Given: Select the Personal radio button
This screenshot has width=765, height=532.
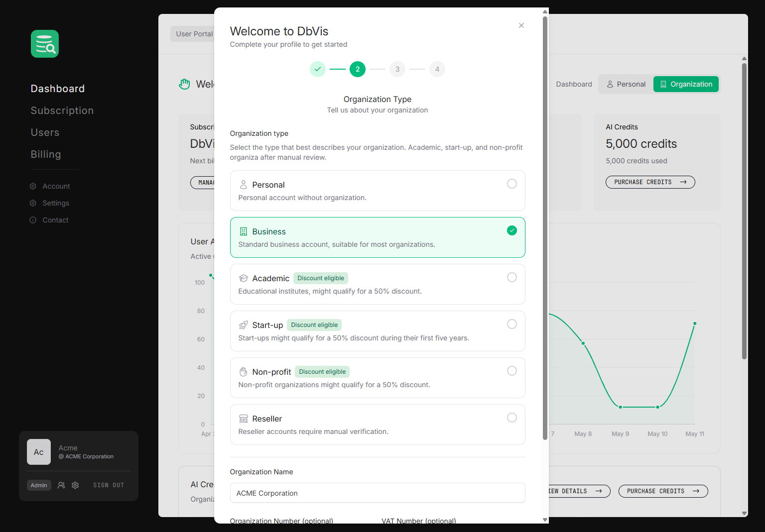Looking at the screenshot, I should click(x=512, y=184).
